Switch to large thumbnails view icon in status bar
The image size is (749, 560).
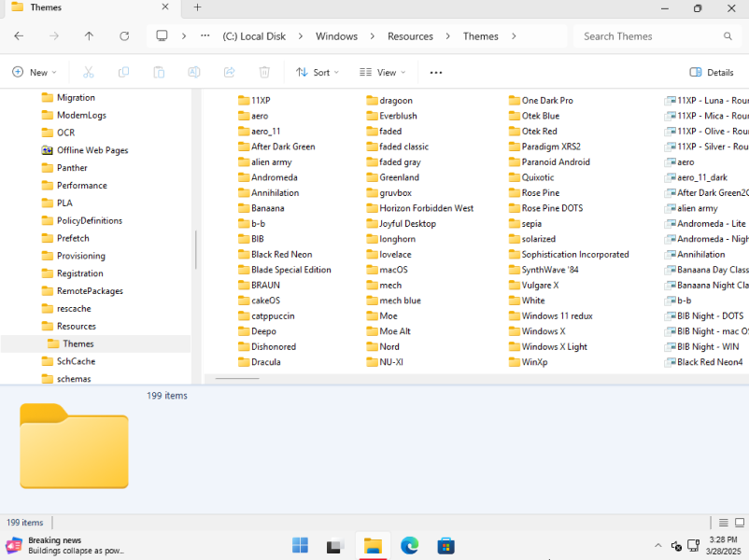point(740,523)
